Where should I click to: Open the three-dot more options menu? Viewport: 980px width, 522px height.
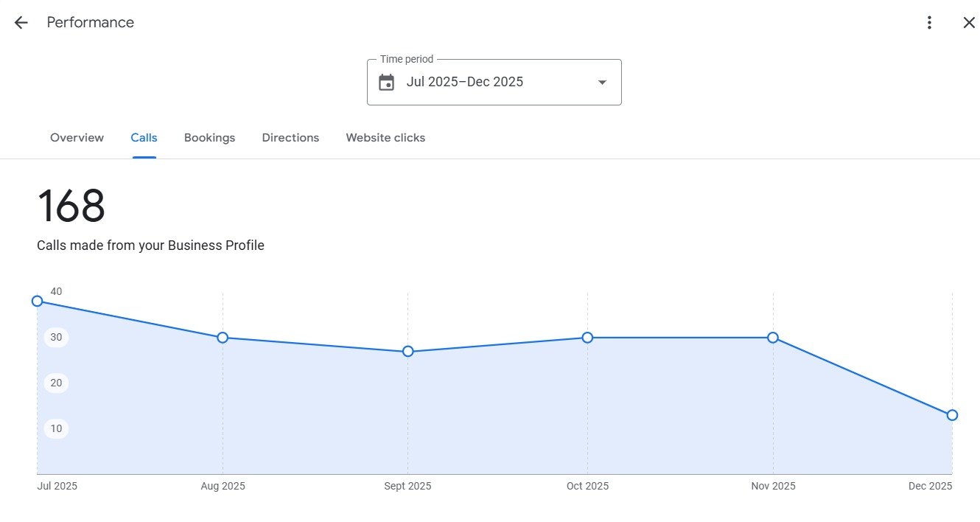929,23
